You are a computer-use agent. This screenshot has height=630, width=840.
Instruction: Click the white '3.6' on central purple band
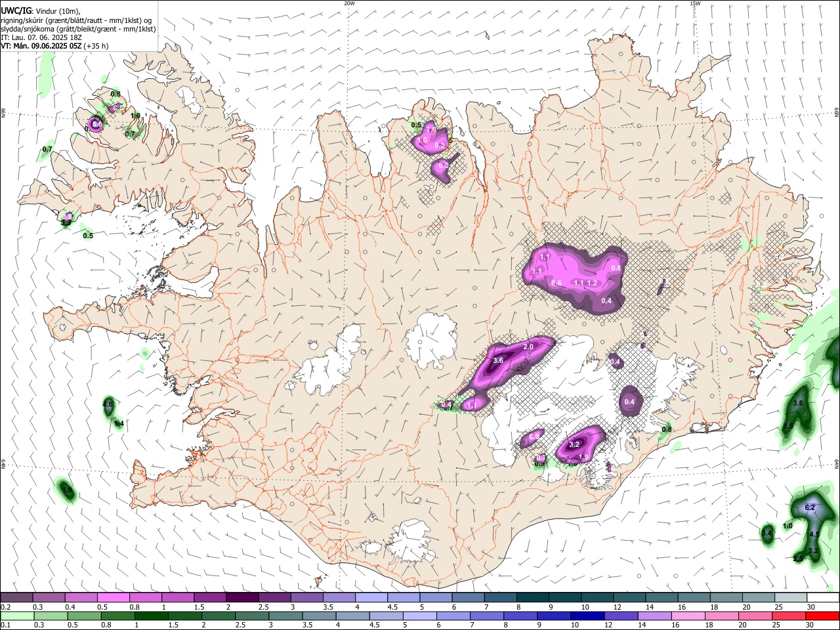click(498, 360)
